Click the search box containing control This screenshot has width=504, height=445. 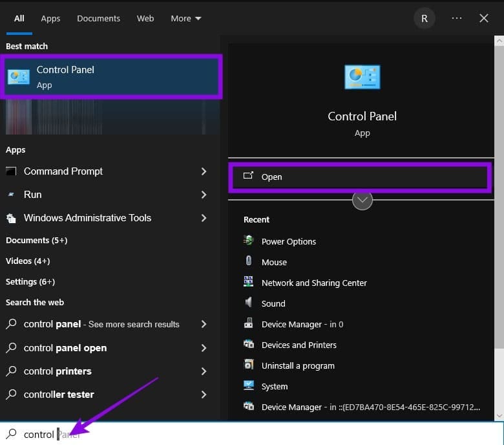[252, 434]
